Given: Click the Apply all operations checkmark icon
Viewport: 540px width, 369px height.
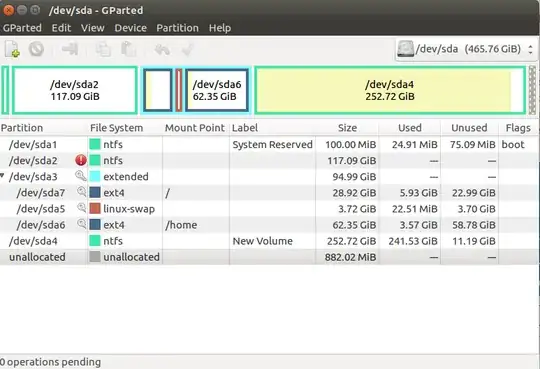Looking at the screenshot, I should coord(188,49).
